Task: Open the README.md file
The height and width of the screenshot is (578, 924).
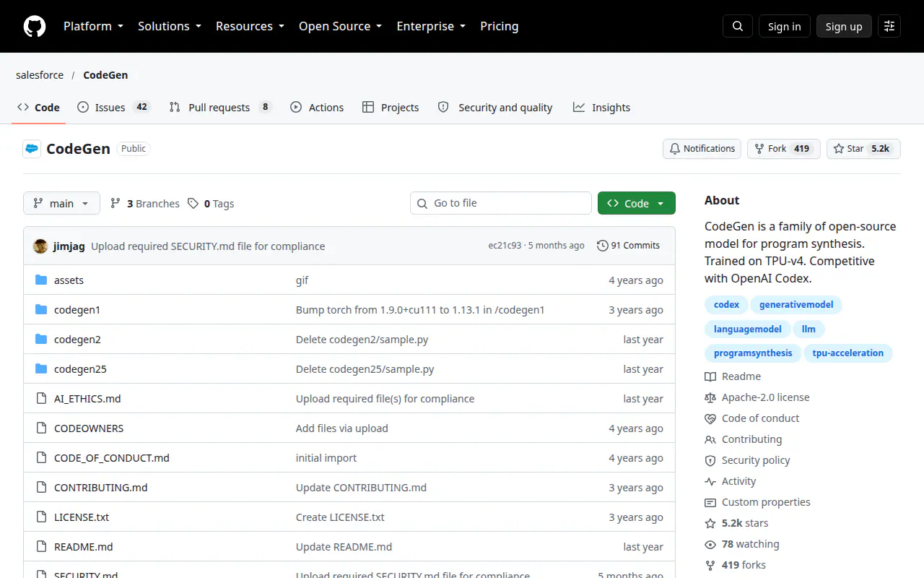Action: point(84,547)
